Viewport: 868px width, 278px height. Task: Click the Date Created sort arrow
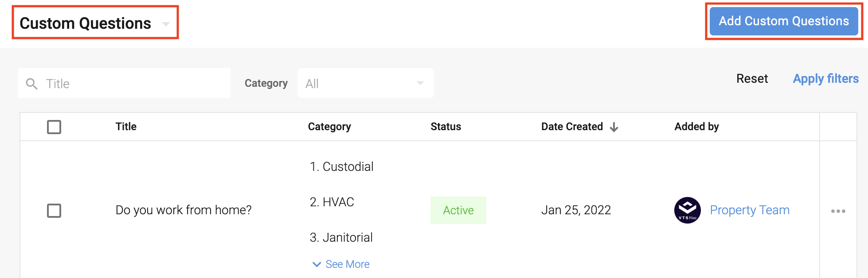(614, 127)
